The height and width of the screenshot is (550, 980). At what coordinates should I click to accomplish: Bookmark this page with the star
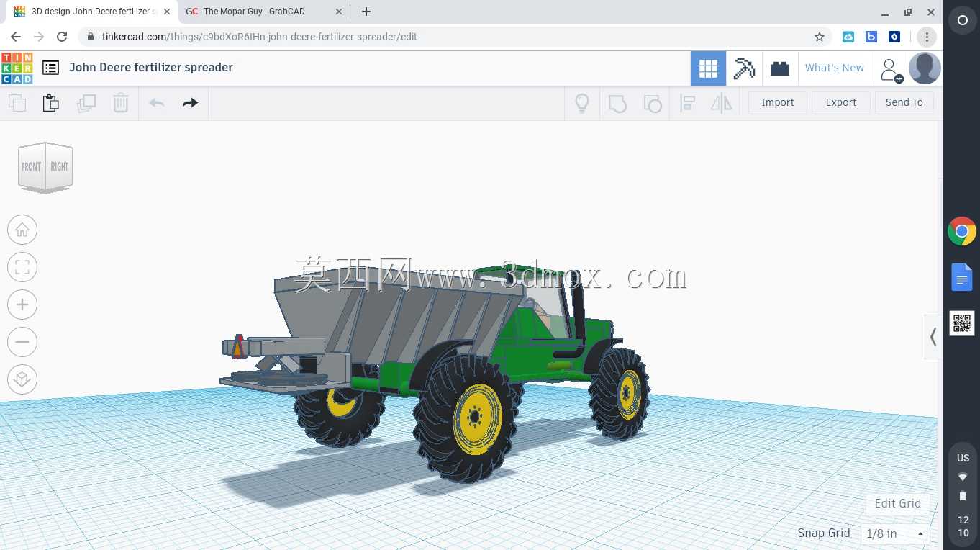(820, 37)
